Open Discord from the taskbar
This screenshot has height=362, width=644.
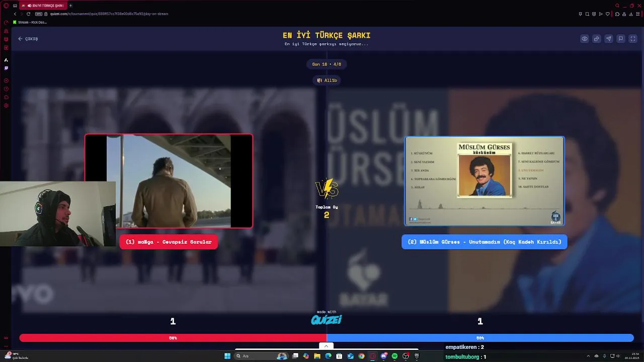pos(384,356)
